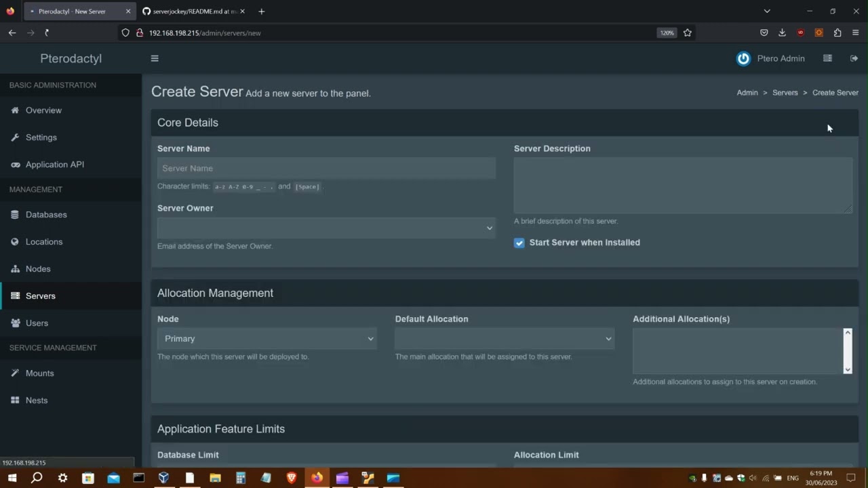Open server list icon in top bar

click(x=827, y=58)
